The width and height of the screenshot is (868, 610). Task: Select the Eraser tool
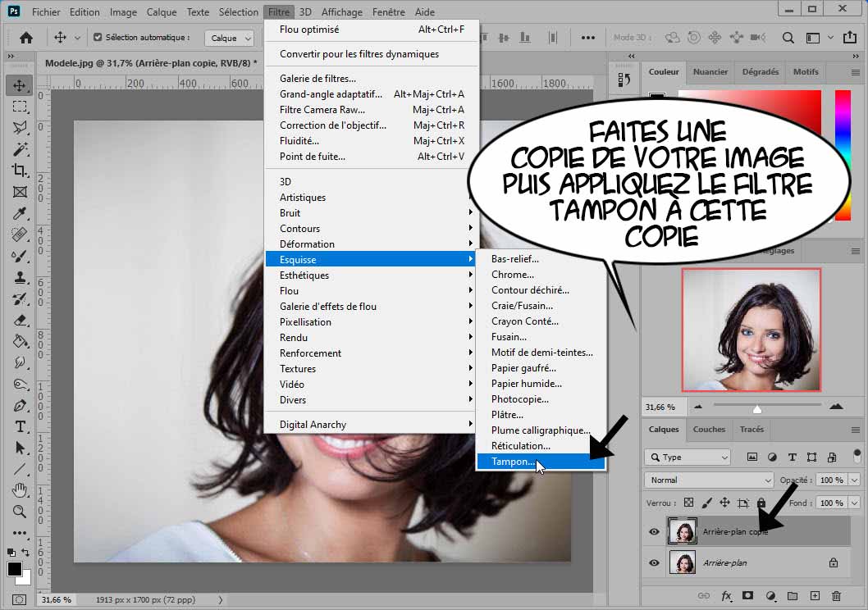pyautogui.click(x=20, y=321)
